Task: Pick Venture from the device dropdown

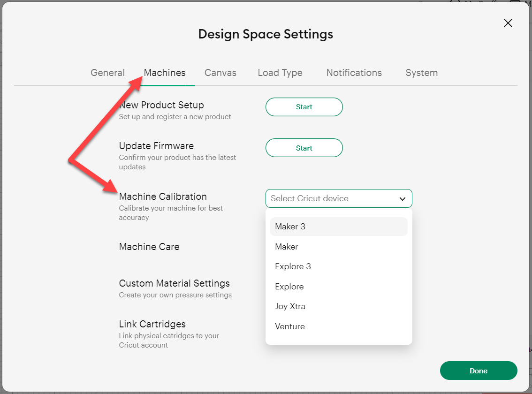Action: [x=289, y=326]
